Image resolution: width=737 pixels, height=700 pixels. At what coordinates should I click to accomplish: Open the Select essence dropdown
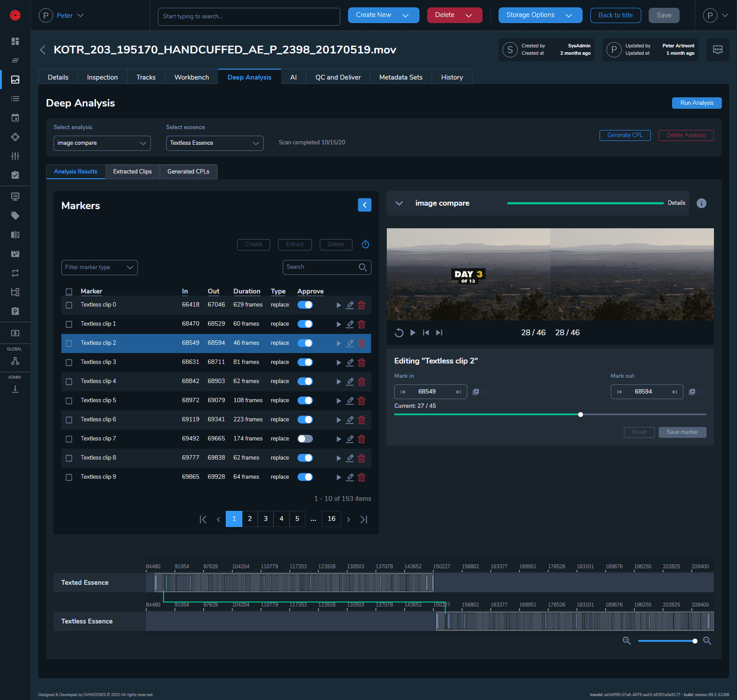(x=214, y=143)
